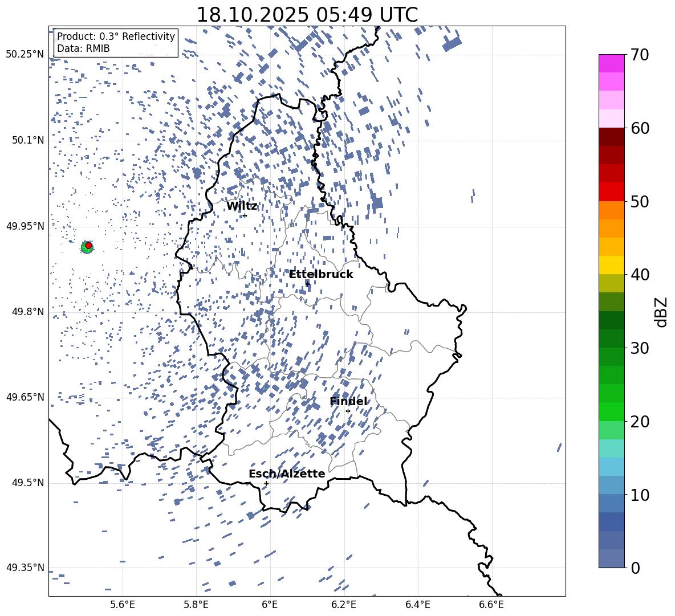The width and height of the screenshot is (675, 616).
Task: Click the colorbar tick label 30
Action: 640,348
